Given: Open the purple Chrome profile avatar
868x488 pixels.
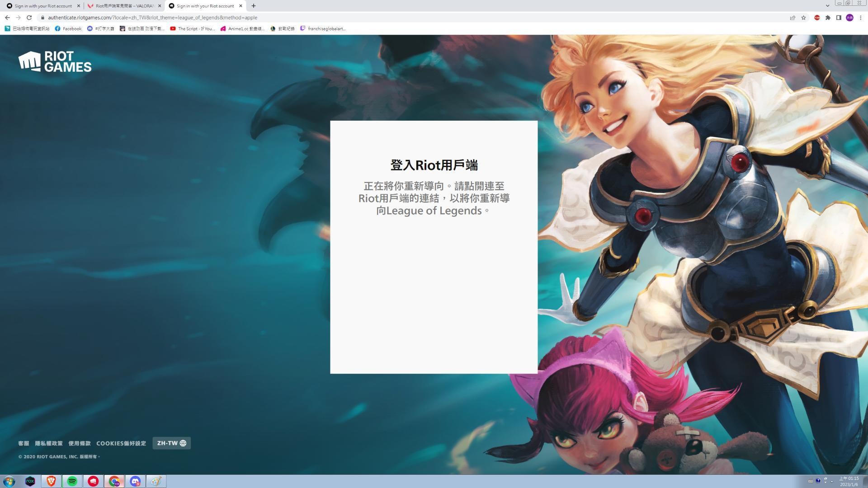Looking at the screenshot, I should 850,18.
